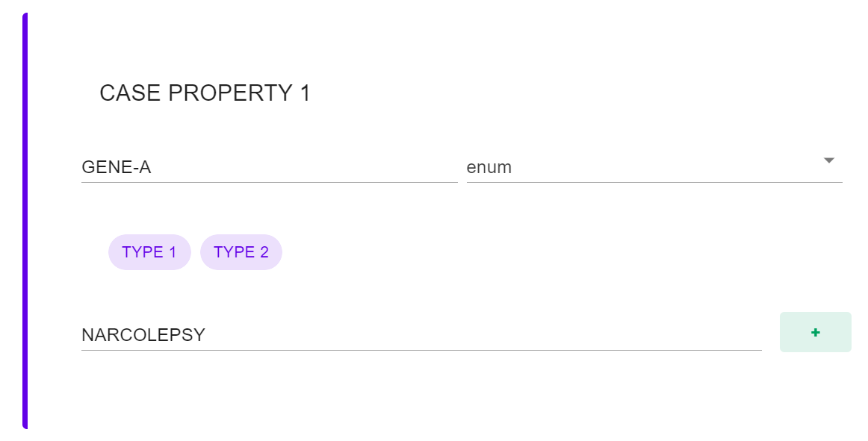The width and height of the screenshot is (868, 441).
Task: Click the gray dropdown arrow beside enum
Action: pyautogui.click(x=828, y=160)
